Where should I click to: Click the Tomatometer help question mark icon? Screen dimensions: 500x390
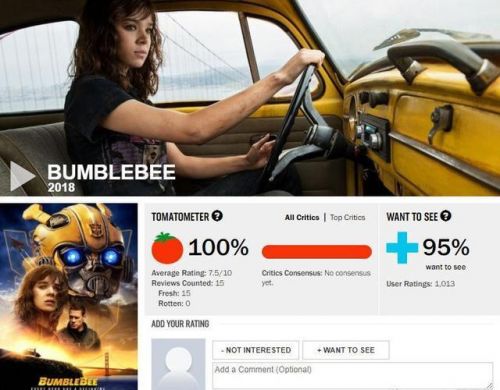tap(217, 216)
